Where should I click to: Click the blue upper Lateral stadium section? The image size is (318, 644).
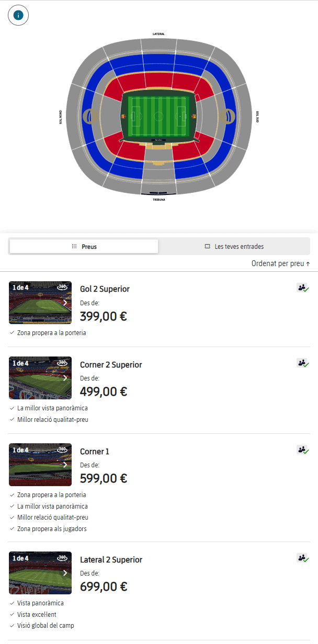click(158, 63)
